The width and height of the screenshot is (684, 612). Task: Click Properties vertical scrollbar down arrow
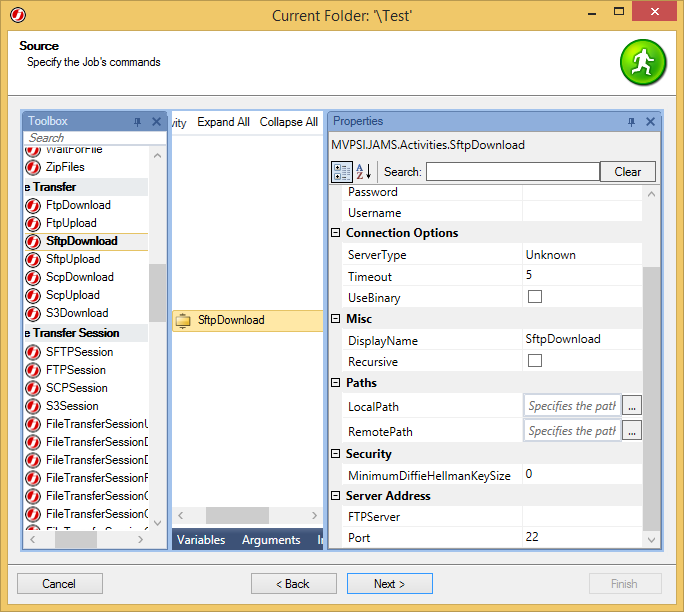point(651,540)
